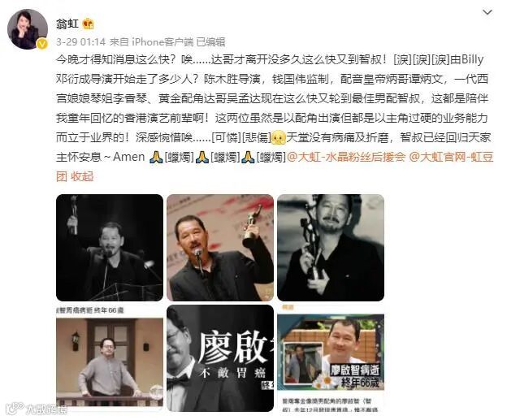Click the post timestamp 3-29 01:14
Viewport: 507px width, 420px height.
tap(80, 41)
